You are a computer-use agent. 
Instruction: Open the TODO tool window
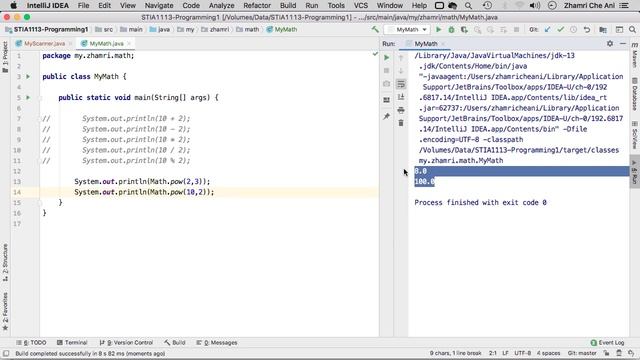(31, 342)
